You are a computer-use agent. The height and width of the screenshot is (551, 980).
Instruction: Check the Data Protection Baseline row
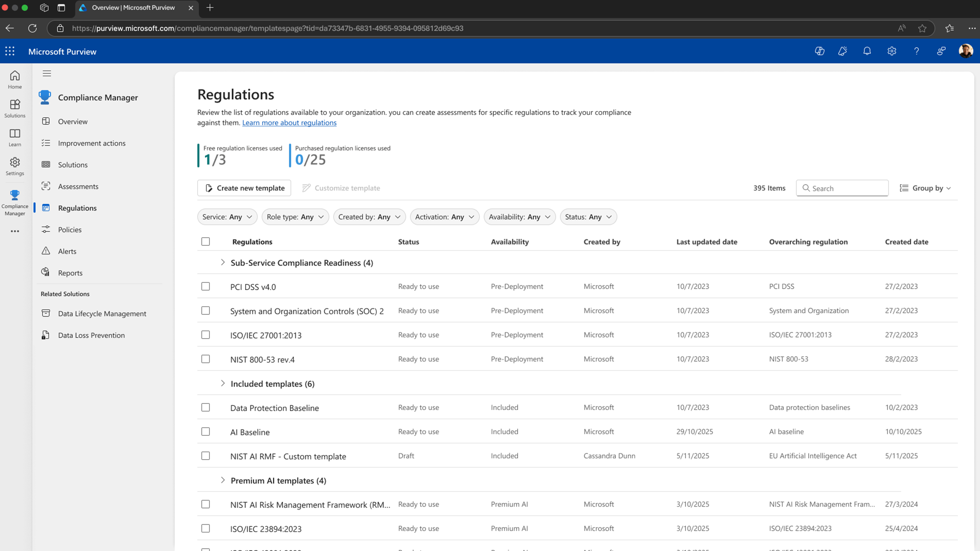(205, 407)
